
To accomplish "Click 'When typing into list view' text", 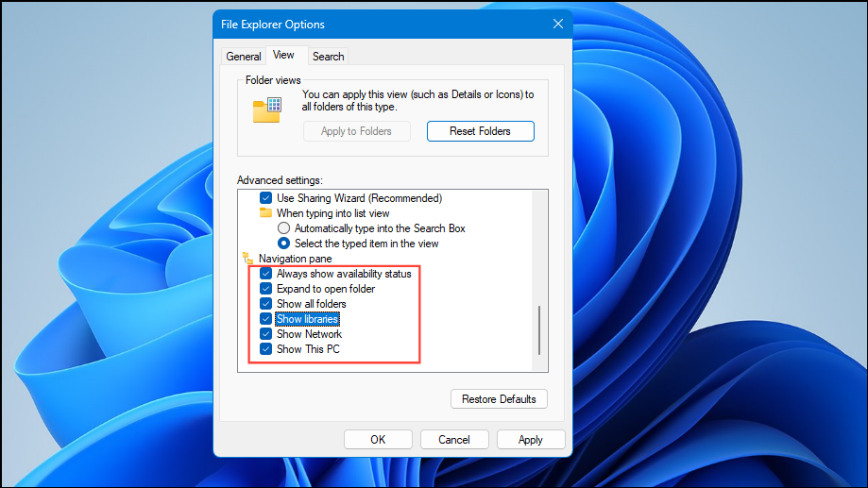I will coord(332,213).
